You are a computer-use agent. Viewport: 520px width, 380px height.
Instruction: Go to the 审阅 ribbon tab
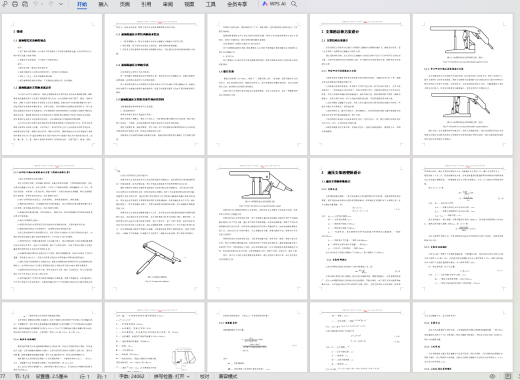click(168, 4)
